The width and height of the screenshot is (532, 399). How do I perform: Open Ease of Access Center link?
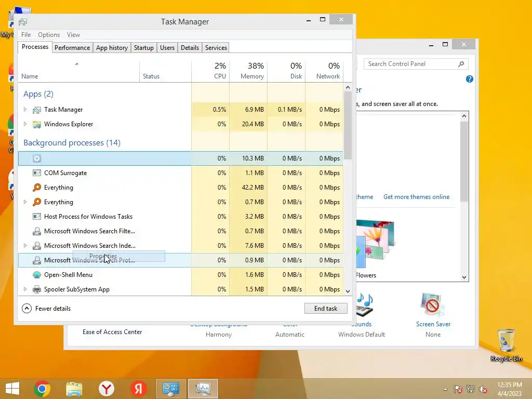coord(112,332)
